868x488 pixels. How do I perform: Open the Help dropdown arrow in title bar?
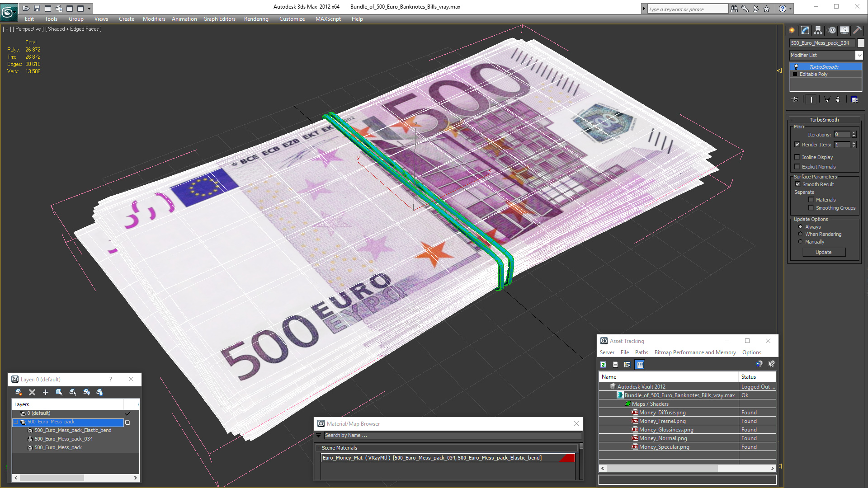790,9
